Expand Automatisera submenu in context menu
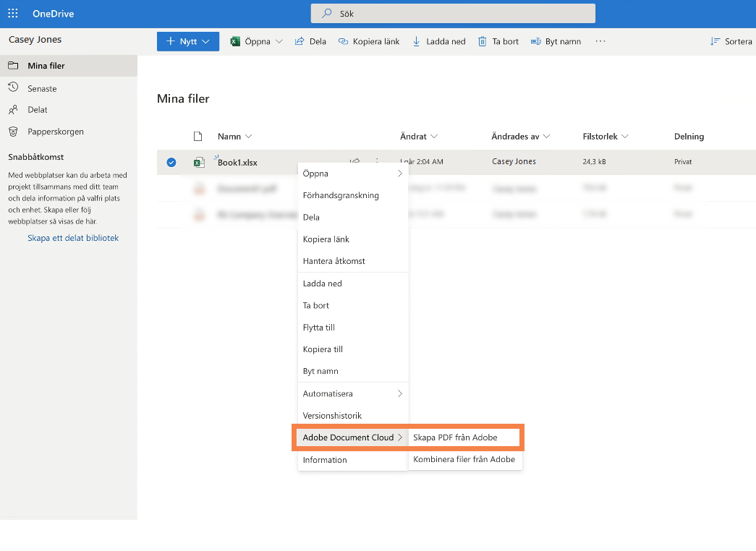This screenshot has height=551, width=756. [353, 393]
